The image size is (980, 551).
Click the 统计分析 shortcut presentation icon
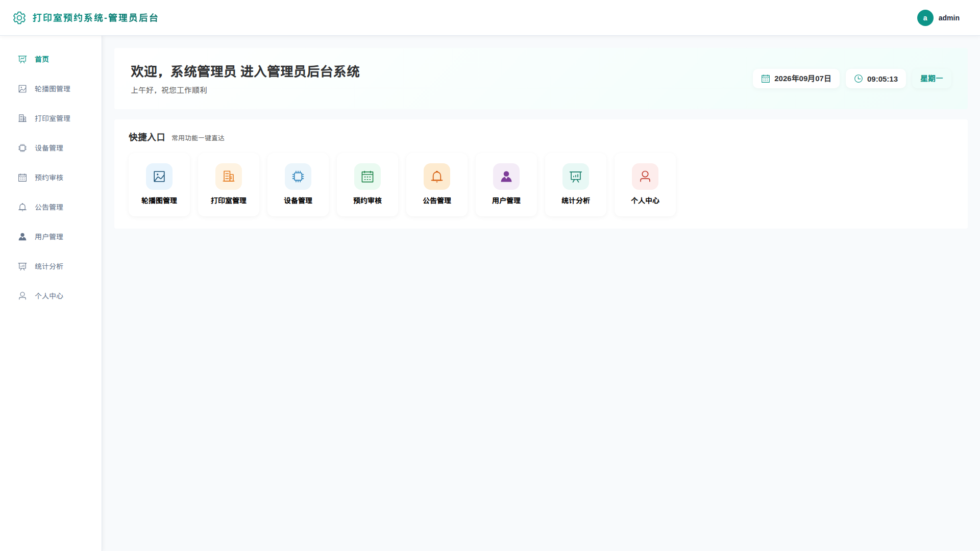point(576,177)
